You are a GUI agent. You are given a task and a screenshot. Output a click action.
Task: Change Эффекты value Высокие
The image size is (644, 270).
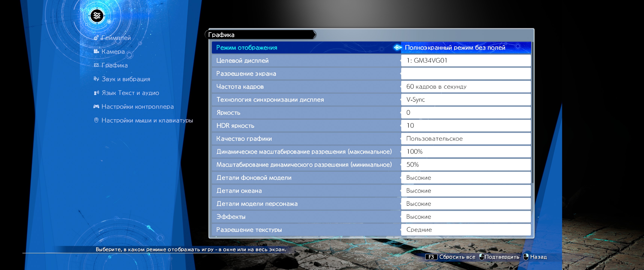tap(466, 217)
